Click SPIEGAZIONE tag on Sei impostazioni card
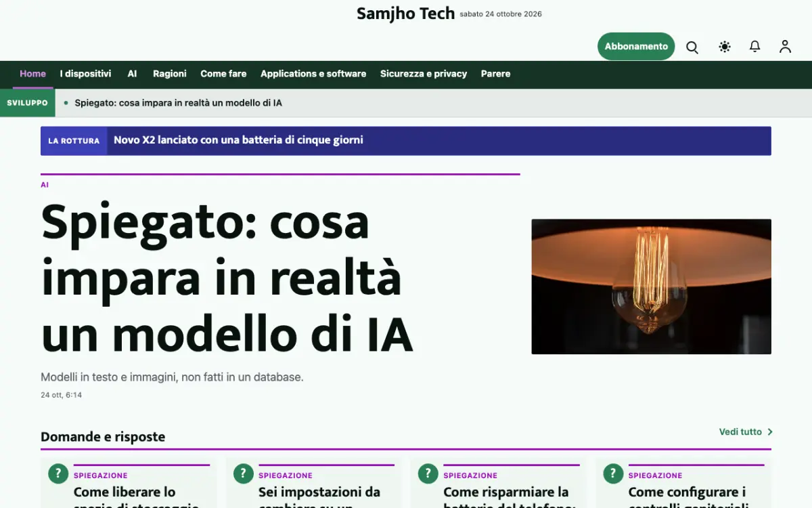Screen dimensions: 812x508 [286, 475]
